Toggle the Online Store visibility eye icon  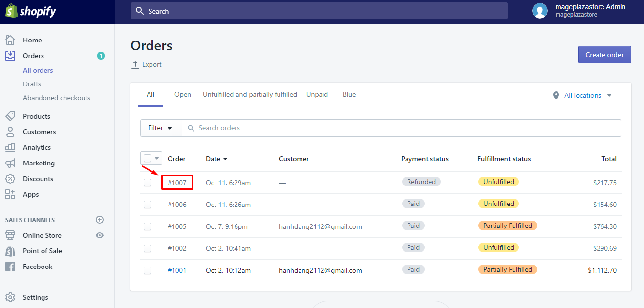click(100, 235)
